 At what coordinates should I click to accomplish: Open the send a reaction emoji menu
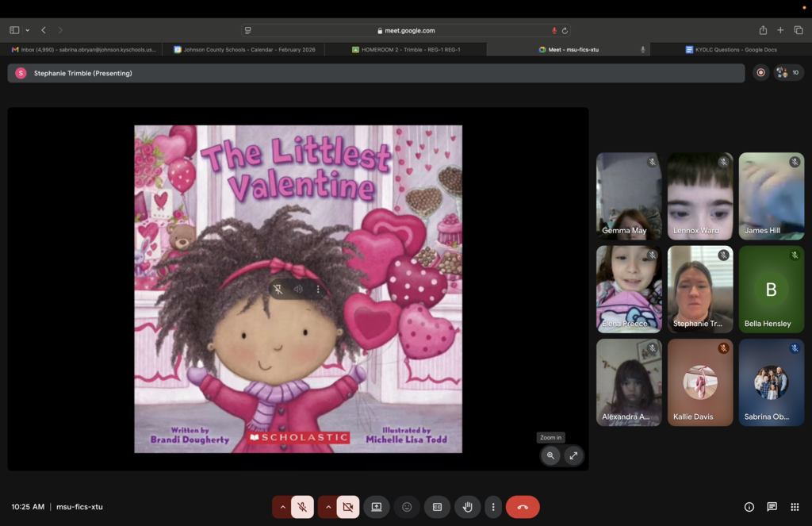pyautogui.click(x=407, y=507)
